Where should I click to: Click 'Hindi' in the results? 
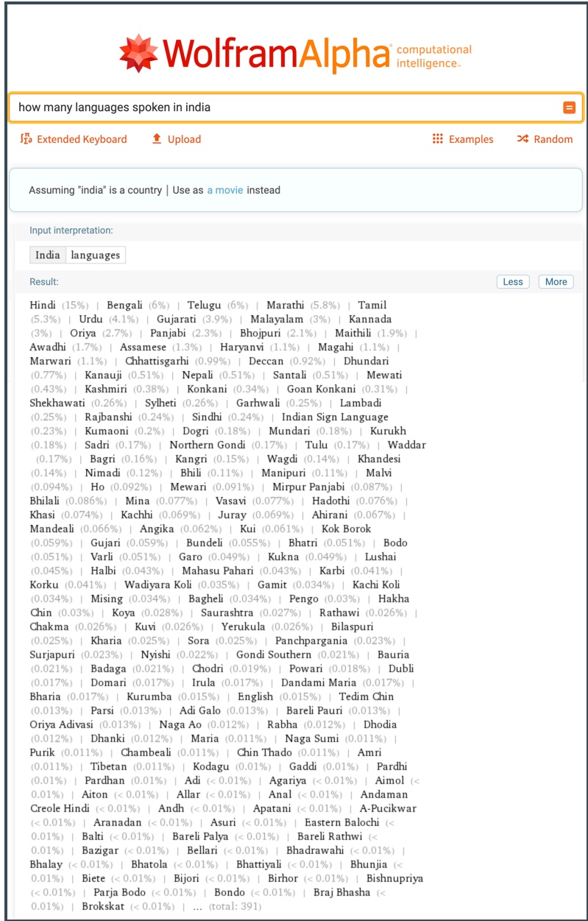click(x=43, y=305)
